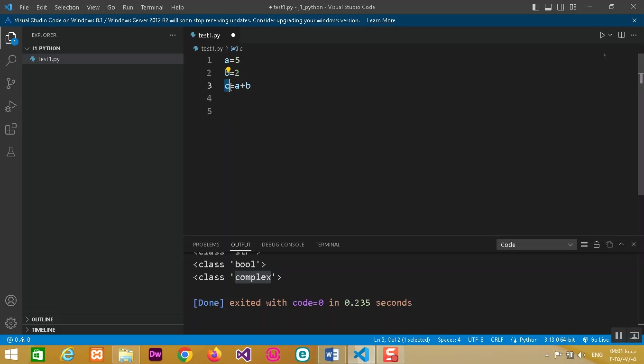Image resolution: width=644 pixels, height=364 pixels.
Task: Click the Learn More link
Action: coord(381,20)
